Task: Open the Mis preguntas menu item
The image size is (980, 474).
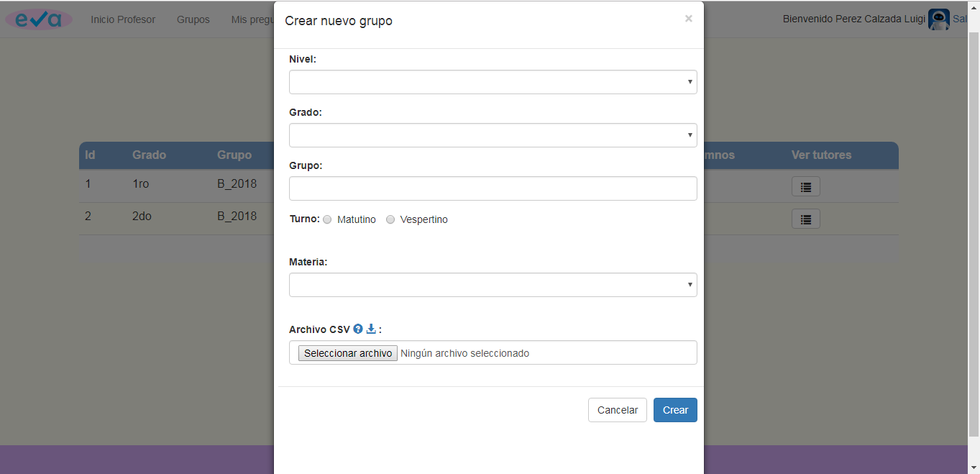Action: (x=252, y=19)
